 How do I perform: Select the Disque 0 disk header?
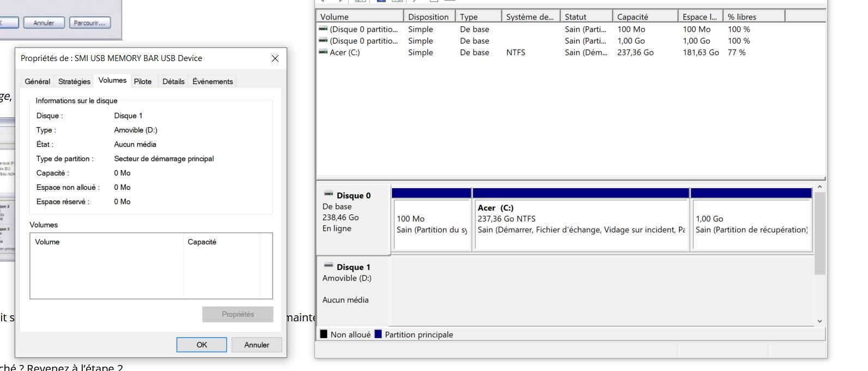[353, 219]
